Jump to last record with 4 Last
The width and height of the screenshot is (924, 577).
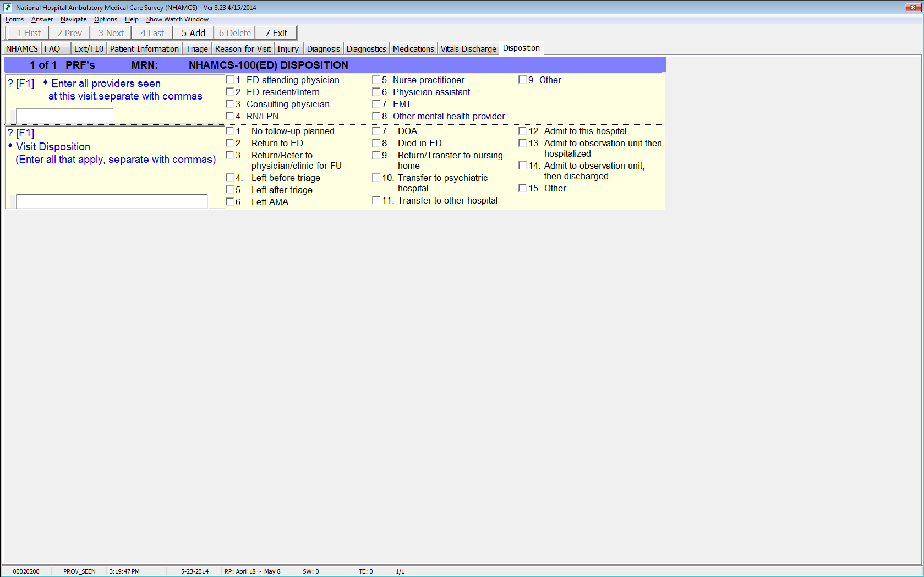point(152,33)
